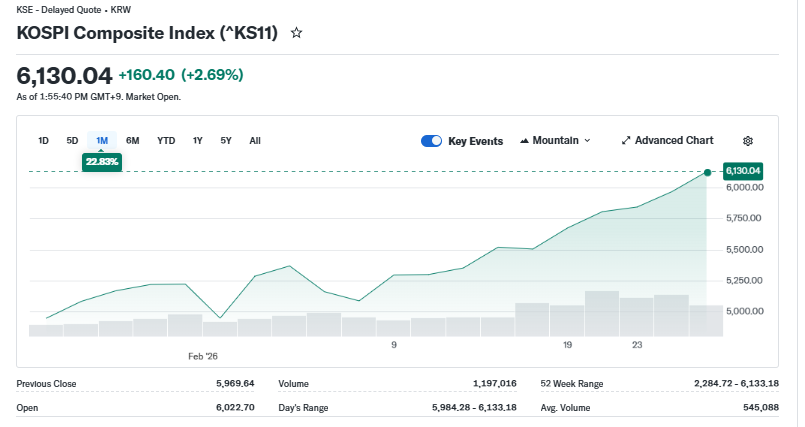Screen dimensions: 805x427
Task: Click the 19 date axis label
Action: point(567,345)
